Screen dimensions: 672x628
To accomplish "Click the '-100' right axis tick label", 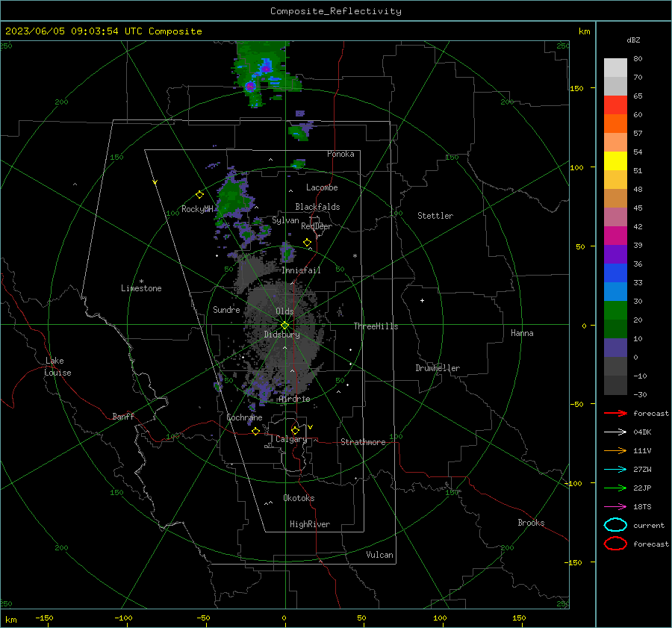I will (573, 483).
